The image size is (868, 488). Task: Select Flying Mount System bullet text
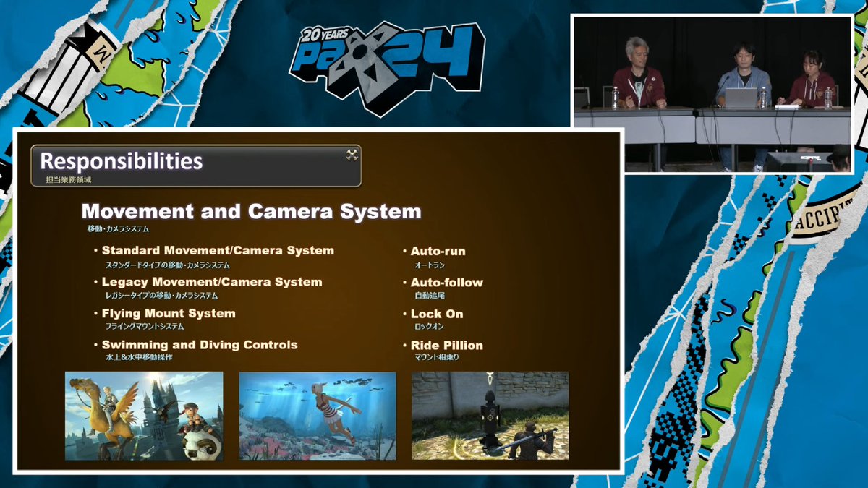(x=169, y=314)
